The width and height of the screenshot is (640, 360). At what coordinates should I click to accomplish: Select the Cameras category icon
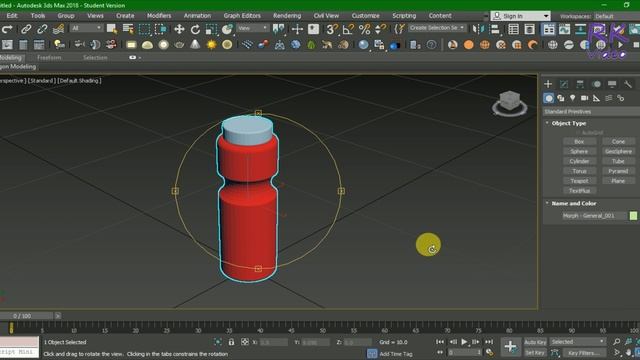[x=584, y=98]
